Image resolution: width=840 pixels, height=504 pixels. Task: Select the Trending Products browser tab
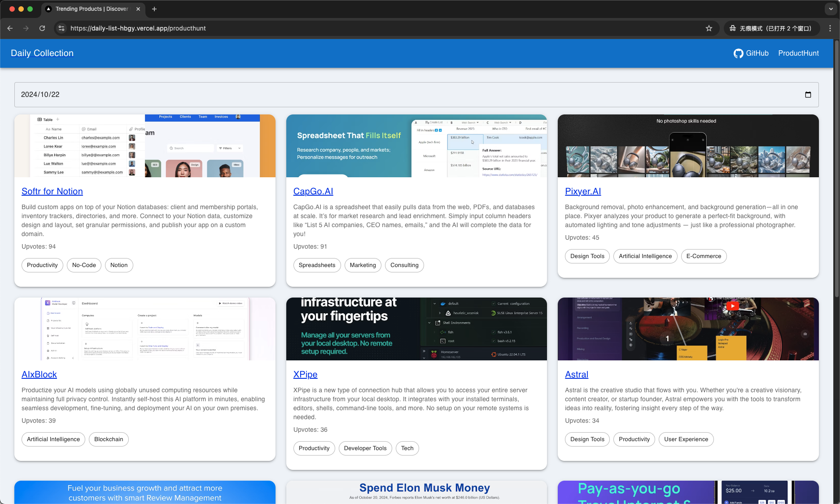[x=93, y=9]
